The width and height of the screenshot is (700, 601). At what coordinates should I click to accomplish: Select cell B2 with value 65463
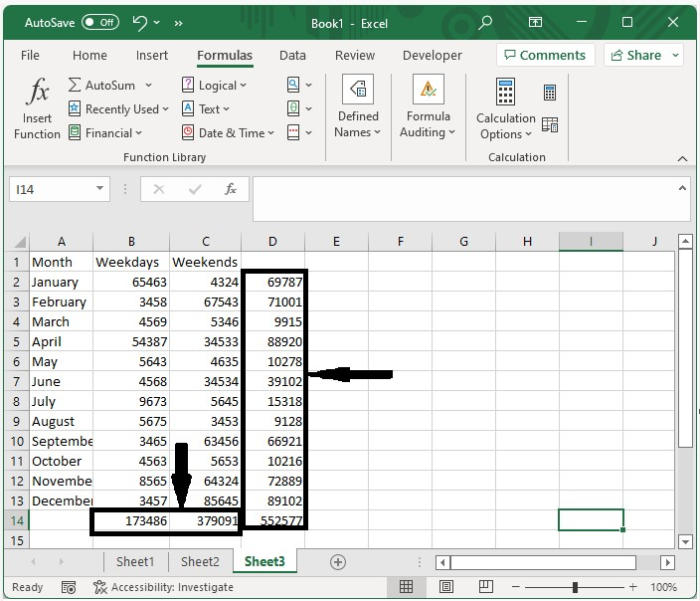pos(131,282)
